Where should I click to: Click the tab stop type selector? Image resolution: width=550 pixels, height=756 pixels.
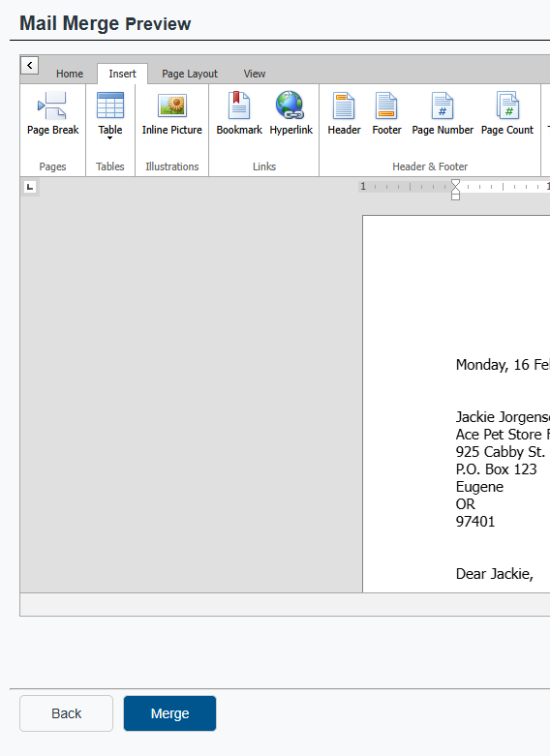(x=30, y=187)
